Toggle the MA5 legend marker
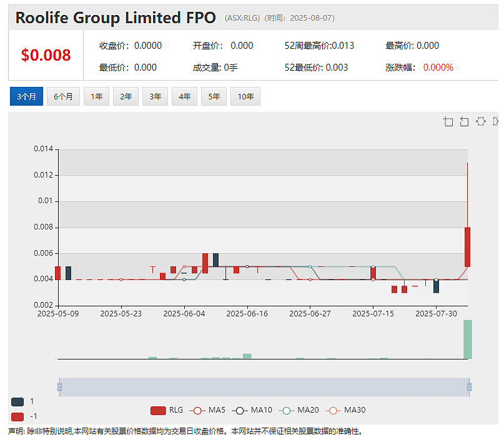This screenshot has height=442, width=504. [197, 411]
